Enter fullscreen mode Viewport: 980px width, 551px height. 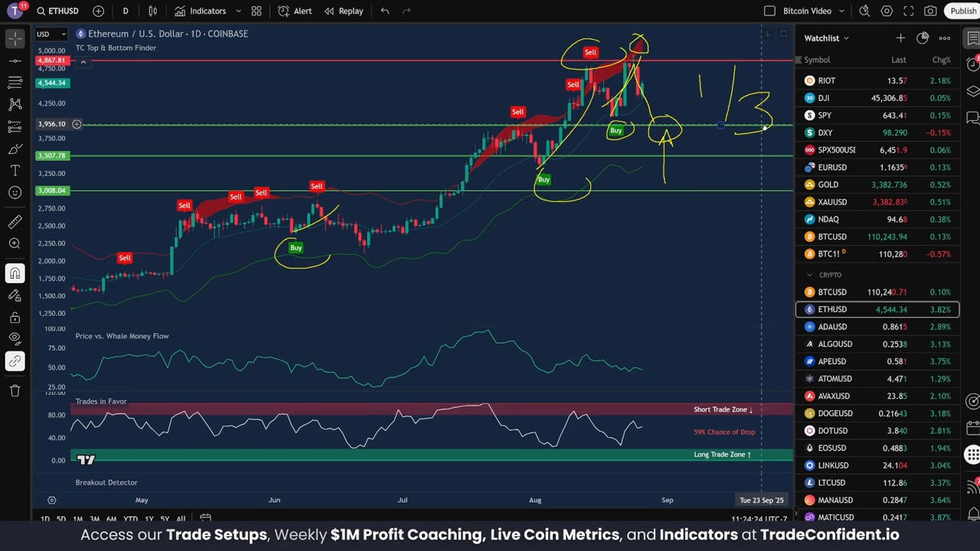909,11
